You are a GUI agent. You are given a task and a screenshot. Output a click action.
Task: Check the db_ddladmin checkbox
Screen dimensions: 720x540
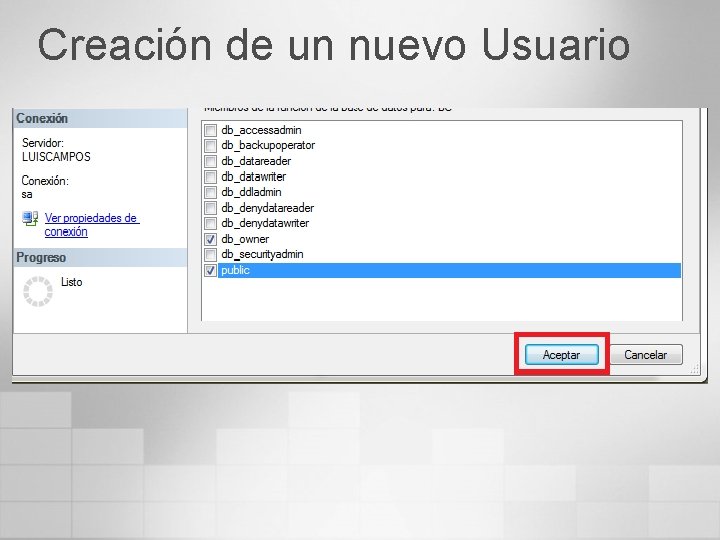click(x=210, y=192)
